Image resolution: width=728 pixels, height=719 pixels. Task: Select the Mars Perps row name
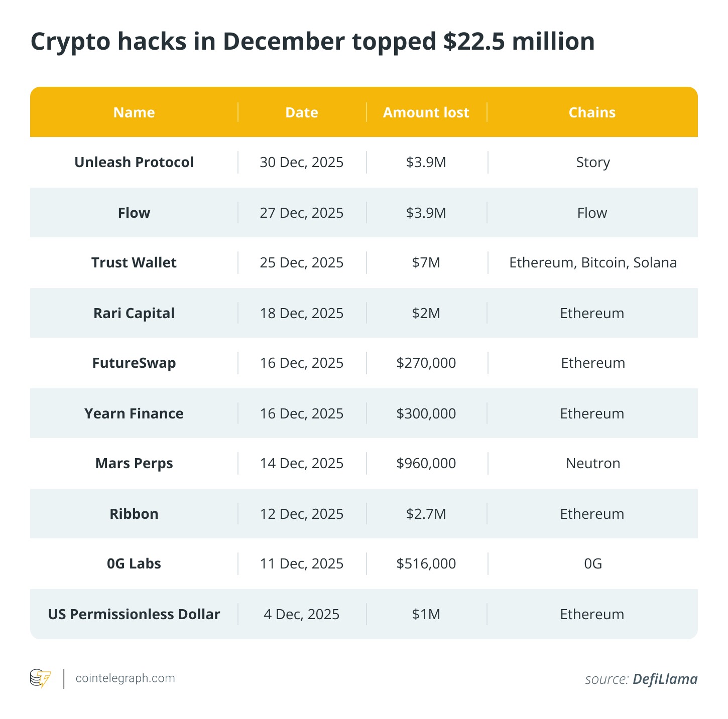coord(134,464)
